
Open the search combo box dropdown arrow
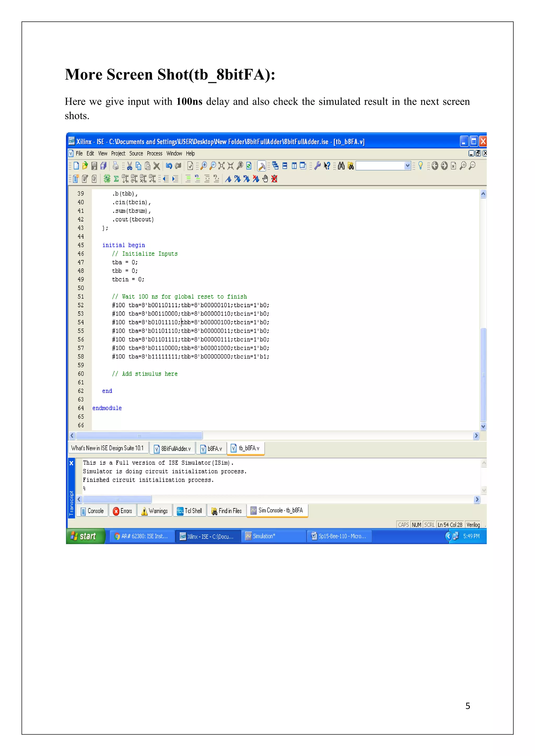(x=407, y=166)
